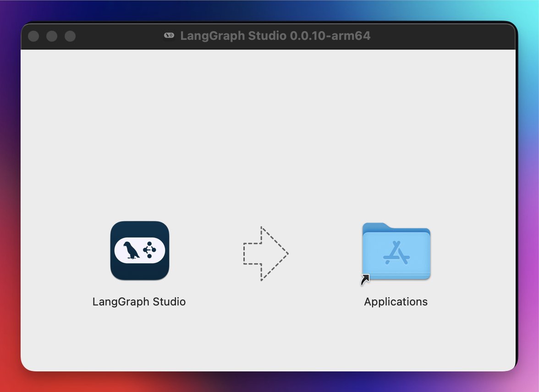Viewport: 539px width, 392px height.
Task: Click the window title "LangGraph Studio 0.0.10-arm64"
Action: pos(275,36)
